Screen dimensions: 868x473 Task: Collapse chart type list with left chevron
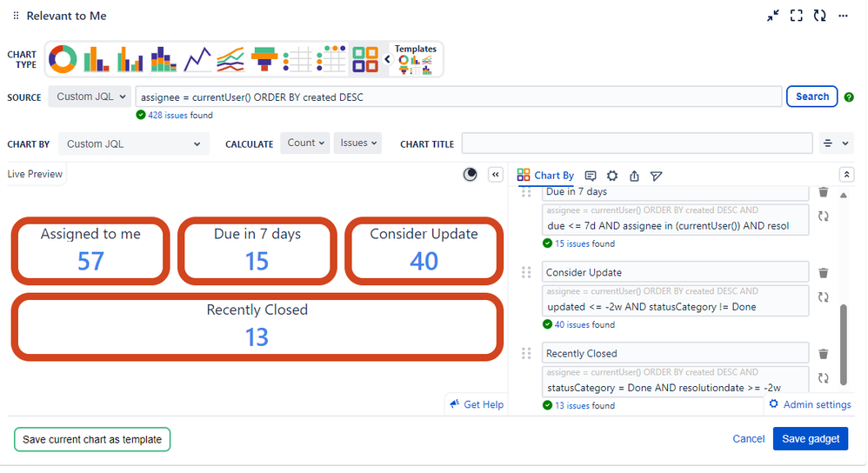click(x=388, y=59)
